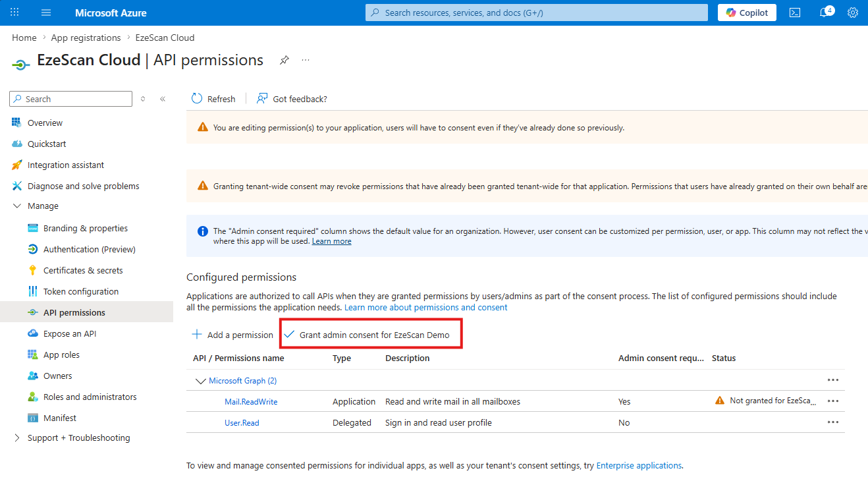The image size is (868, 481).
Task: Open Branding & properties
Action: click(86, 228)
